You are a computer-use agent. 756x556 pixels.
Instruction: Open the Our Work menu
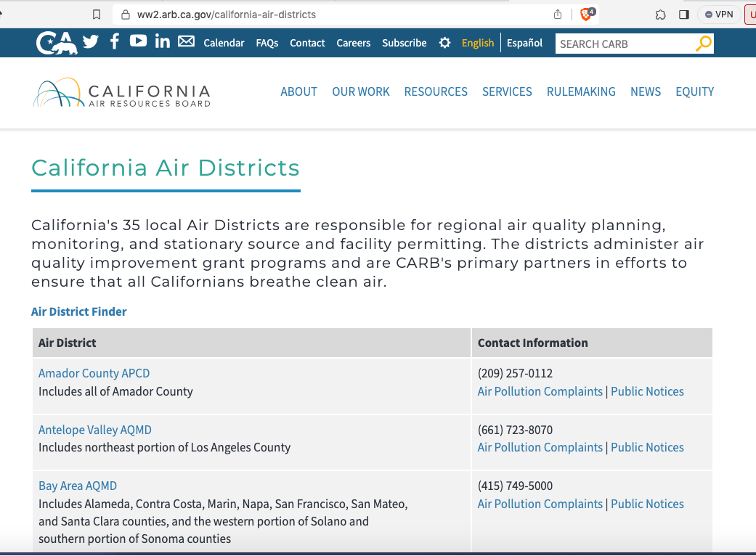point(361,91)
